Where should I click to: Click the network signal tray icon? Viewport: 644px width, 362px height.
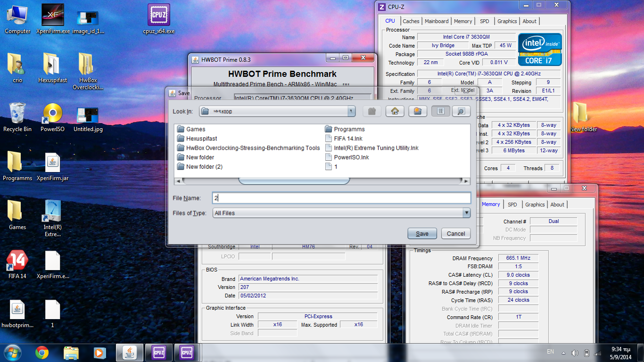pyautogui.click(x=597, y=353)
